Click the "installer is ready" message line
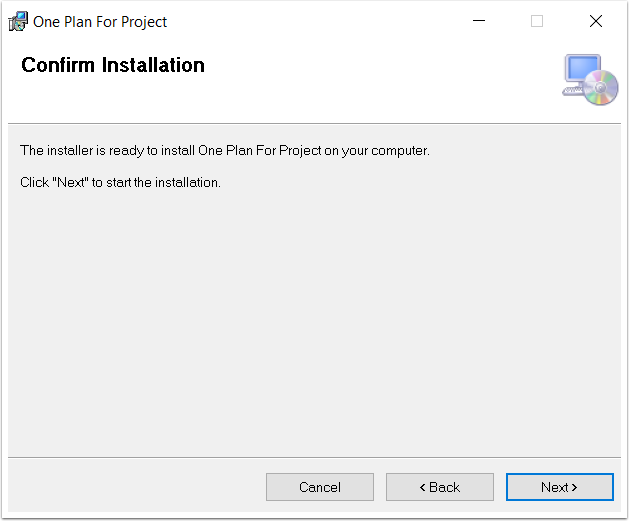The height and width of the screenshot is (521, 629). (x=225, y=150)
